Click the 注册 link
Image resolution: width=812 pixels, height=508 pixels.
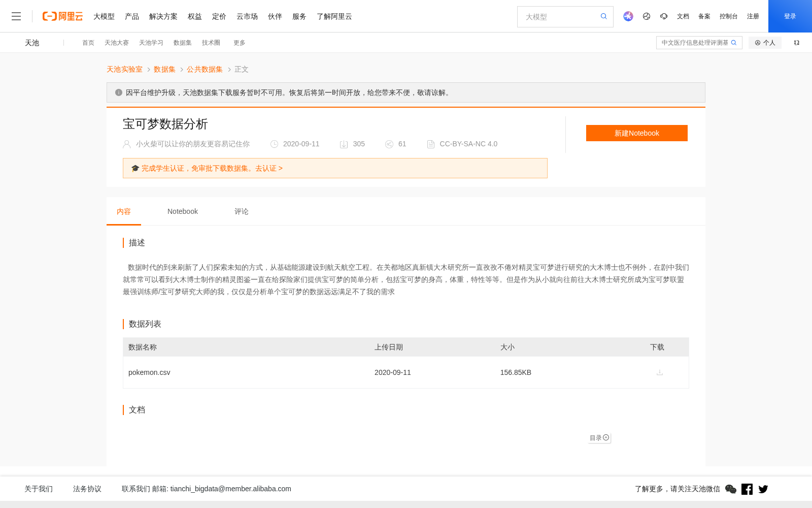click(753, 16)
